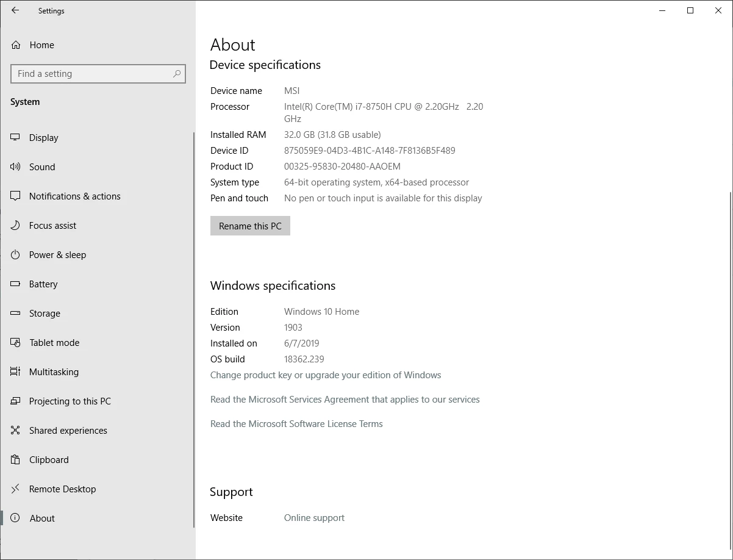Click the Focus assist moon icon

pos(16,226)
